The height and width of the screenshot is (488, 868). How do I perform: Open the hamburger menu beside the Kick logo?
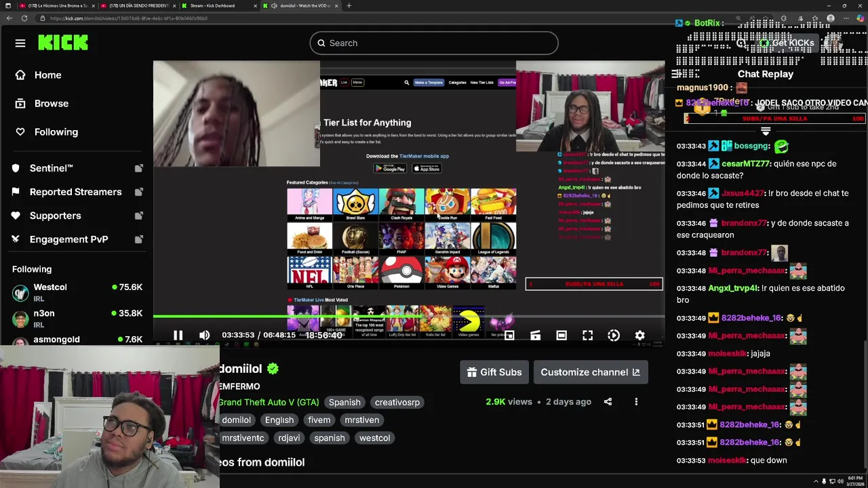20,43
